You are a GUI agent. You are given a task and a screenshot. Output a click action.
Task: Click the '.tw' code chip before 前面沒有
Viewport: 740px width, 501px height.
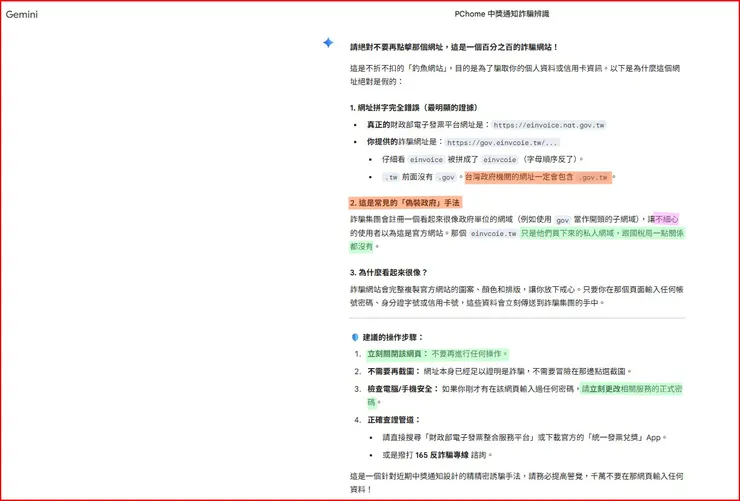pyautogui.click(x=391, y=177)
